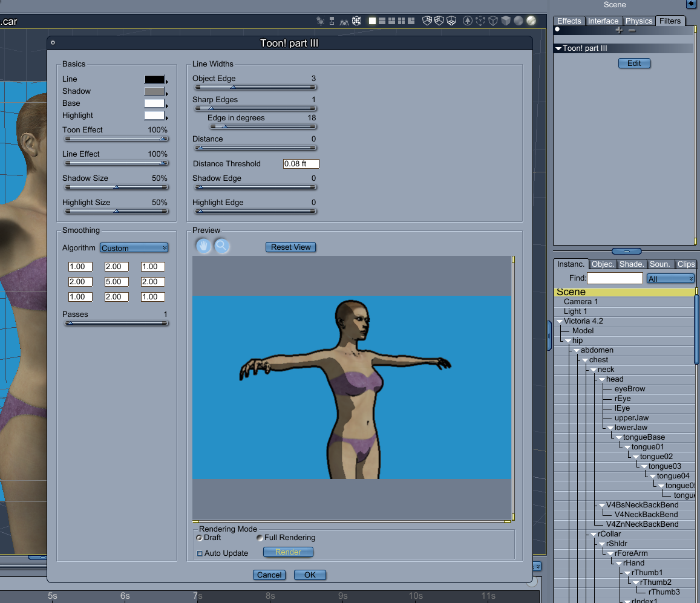The width and height of the screenshot is (700, 603).
Task: Select Draft rendering mode
Action: pyautogui.click(x=199, y=538)
